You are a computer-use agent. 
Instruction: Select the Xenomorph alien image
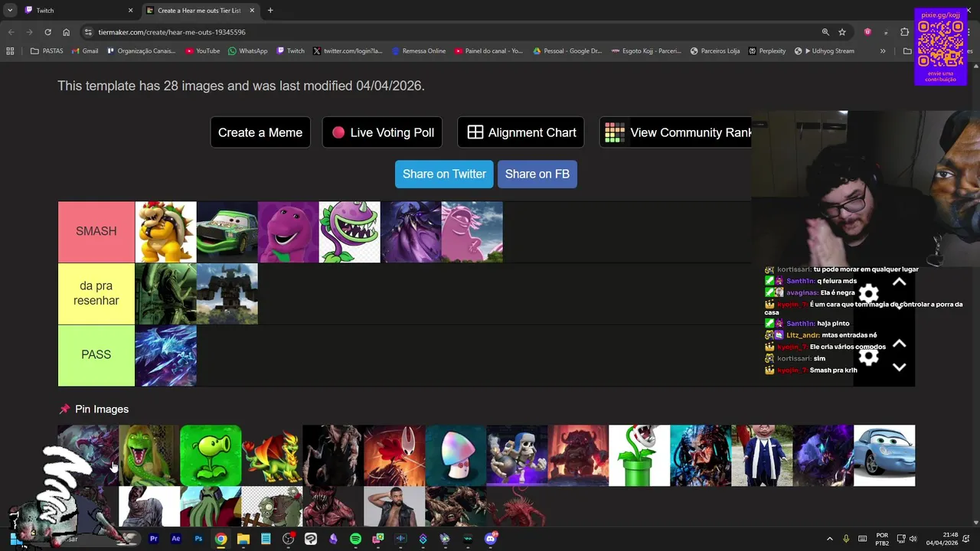pyautogui.click(x=166, y=294)
